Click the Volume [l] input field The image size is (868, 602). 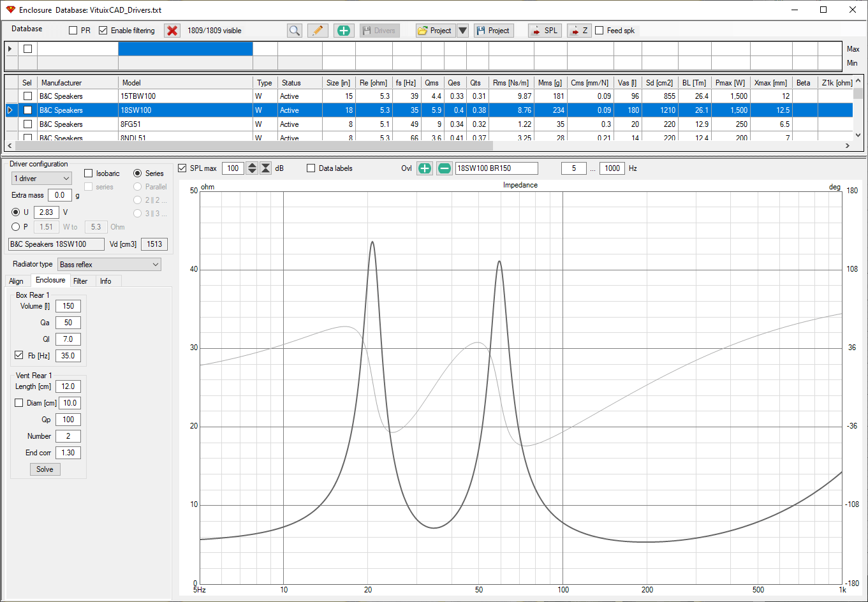(x=68, y=306)
